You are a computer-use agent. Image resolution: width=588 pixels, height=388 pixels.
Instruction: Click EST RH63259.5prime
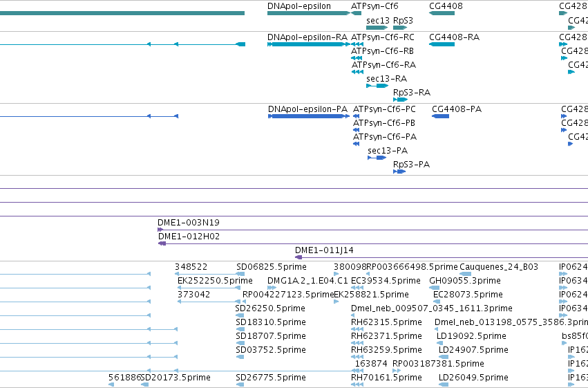click(386, 351)
